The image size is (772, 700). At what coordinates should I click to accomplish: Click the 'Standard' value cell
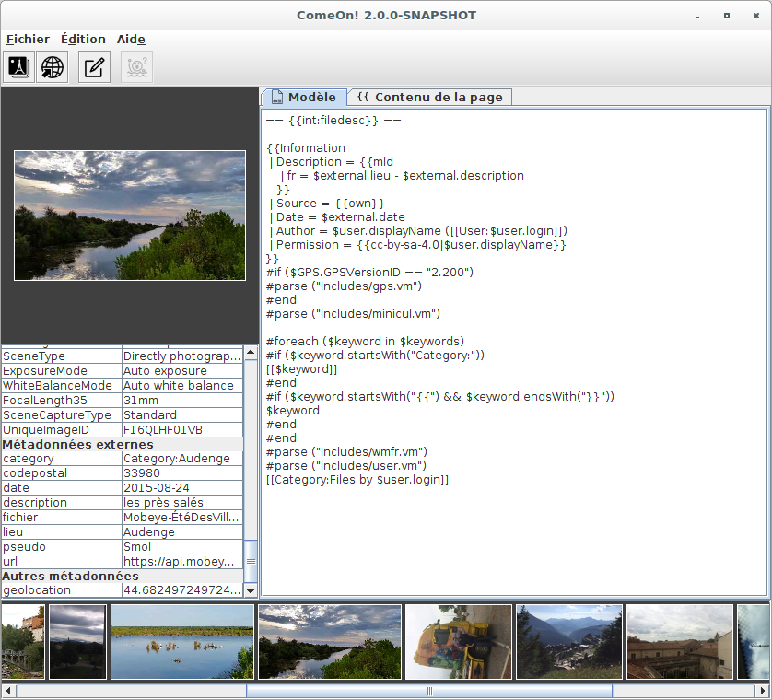pos(182,415)
